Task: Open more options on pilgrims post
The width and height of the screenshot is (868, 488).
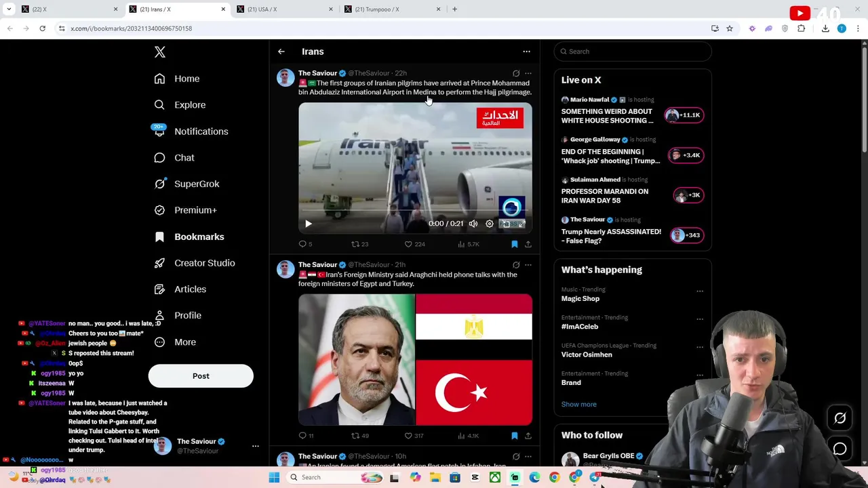Action: (528, 73)
